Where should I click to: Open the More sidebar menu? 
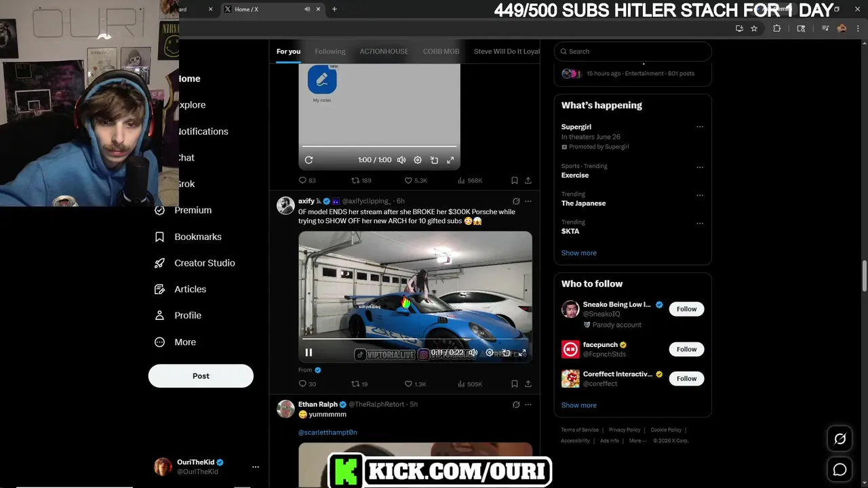click(x=175, y=342)
